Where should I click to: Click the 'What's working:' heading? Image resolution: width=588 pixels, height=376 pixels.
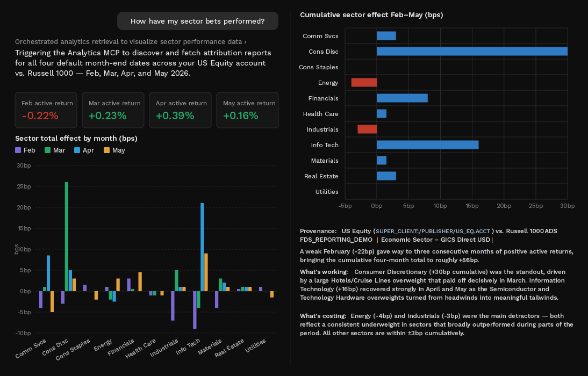coord(324,272)
